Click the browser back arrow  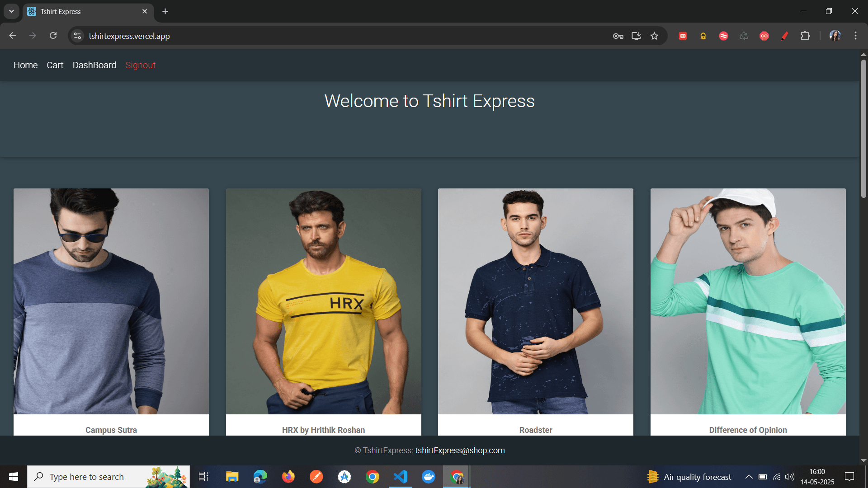point(12,36)
